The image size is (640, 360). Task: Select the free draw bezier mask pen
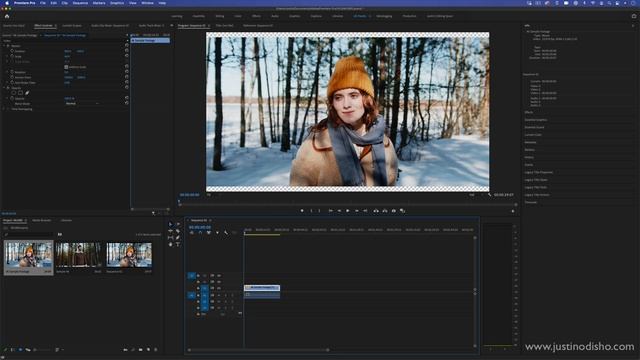27,93
